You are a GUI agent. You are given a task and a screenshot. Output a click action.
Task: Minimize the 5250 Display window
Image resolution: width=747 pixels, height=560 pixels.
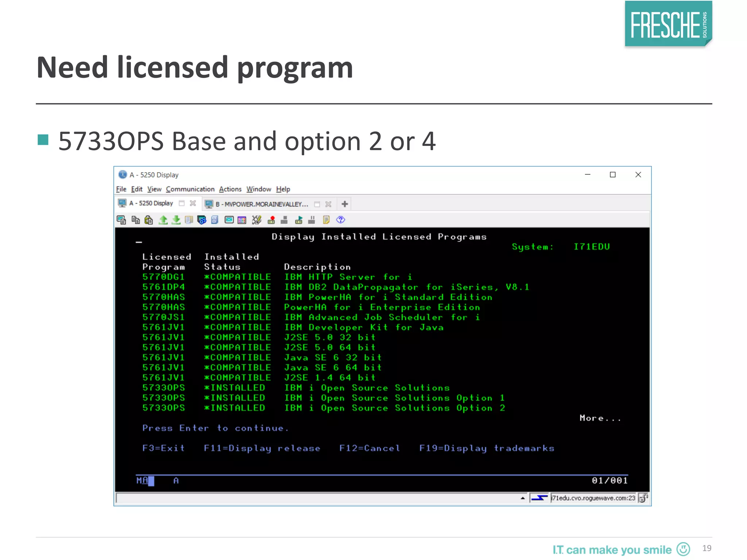587,175
